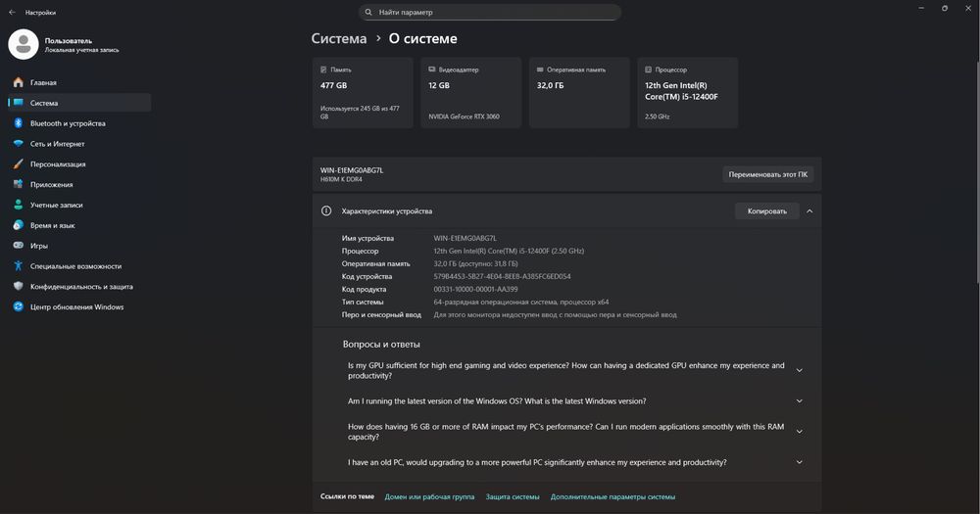Viewport: 980px width, 514px height.
Task: Click the Код устройства value
Action: [502, 276]
